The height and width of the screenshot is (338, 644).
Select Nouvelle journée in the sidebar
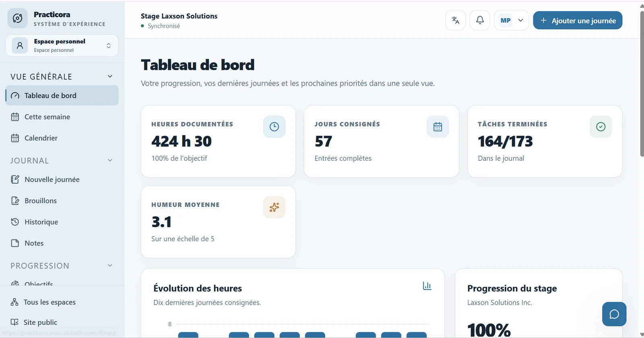click(x=62, y=179)
